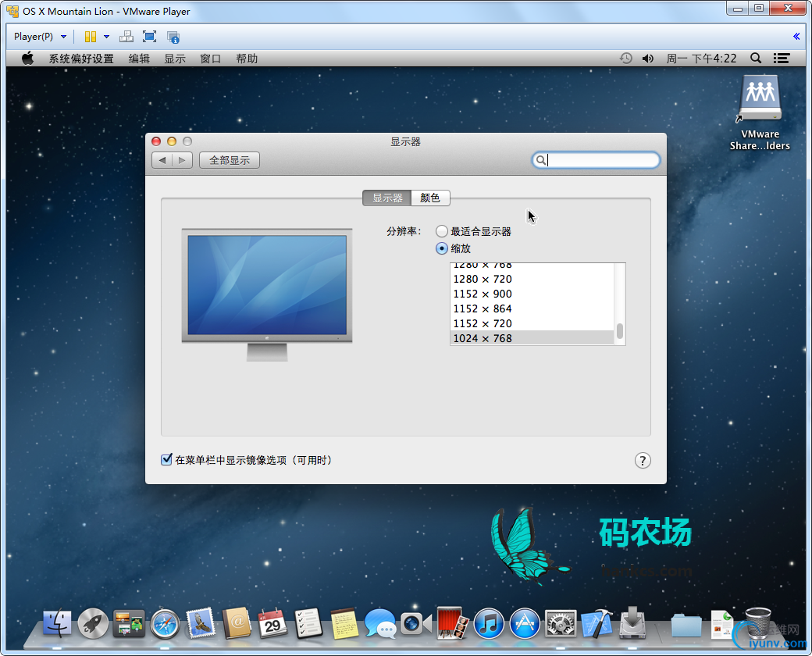Click the Time Machine menu bar icon

(x=626, y=59)
